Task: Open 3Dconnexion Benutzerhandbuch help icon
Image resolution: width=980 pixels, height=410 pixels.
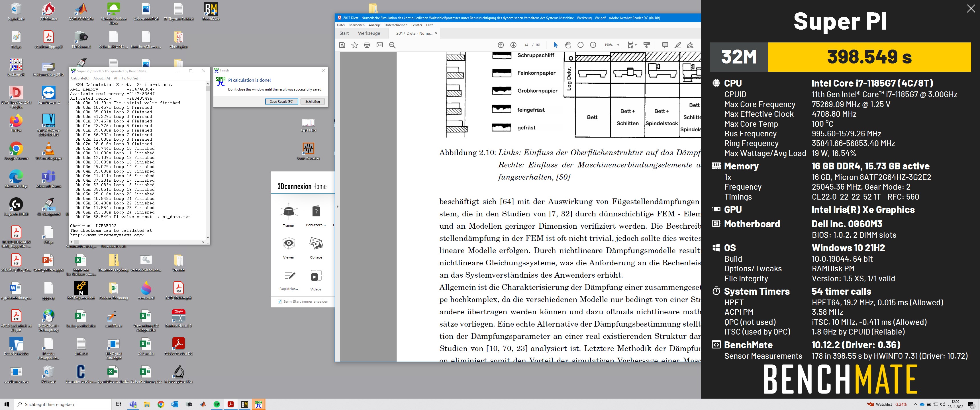Action: pos(316,215)
